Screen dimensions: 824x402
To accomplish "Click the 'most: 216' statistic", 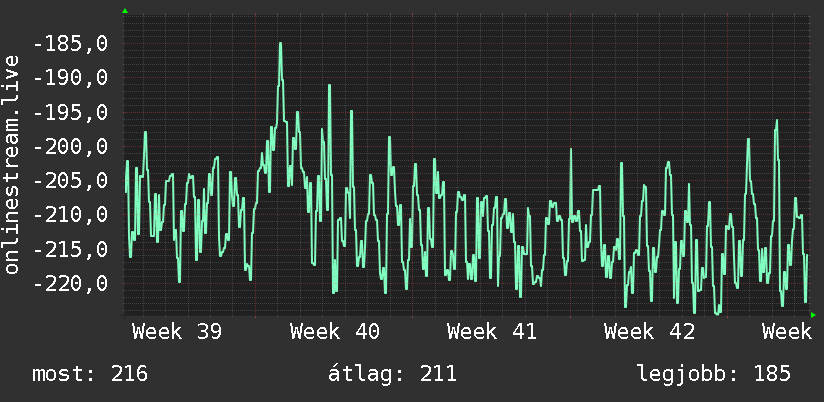I will (x=90, y=374).
